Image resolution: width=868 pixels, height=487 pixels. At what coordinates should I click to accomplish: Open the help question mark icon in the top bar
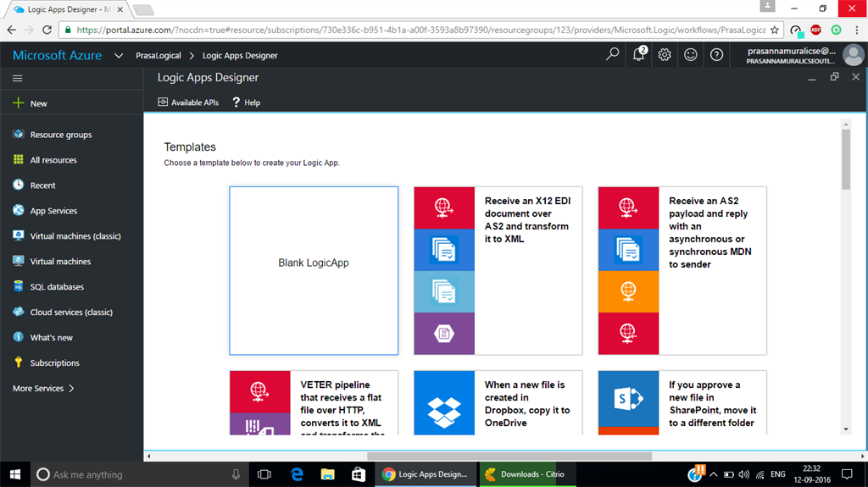[716, 55]
